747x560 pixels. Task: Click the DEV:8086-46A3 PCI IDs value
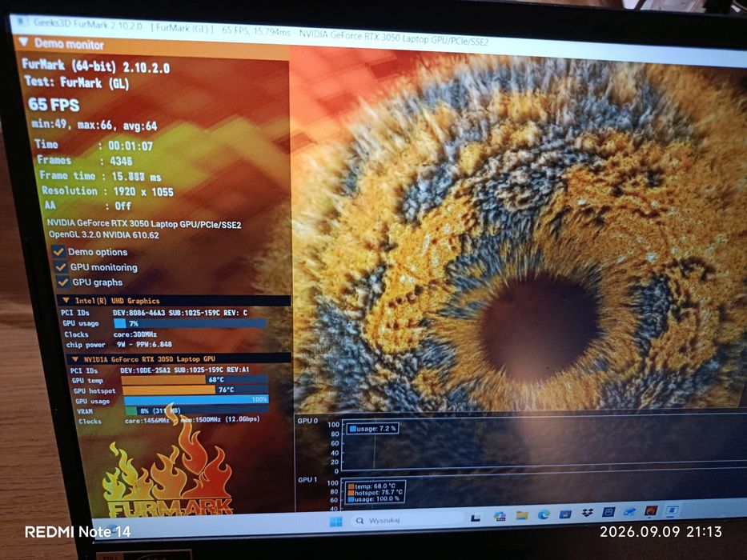pos(180,313)
